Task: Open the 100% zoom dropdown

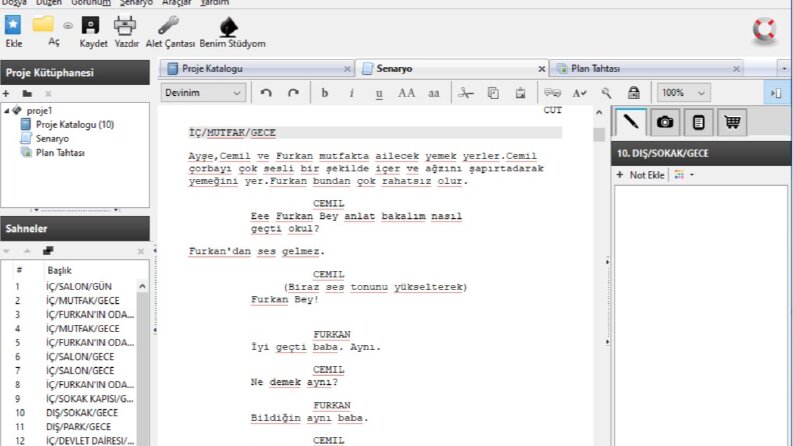Action: click(683, 93)
